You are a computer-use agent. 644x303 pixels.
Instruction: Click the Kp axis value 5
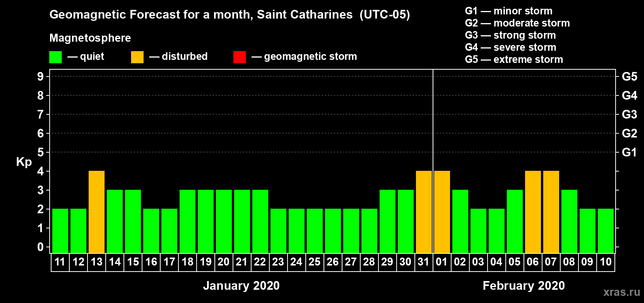tap(41, 152)
